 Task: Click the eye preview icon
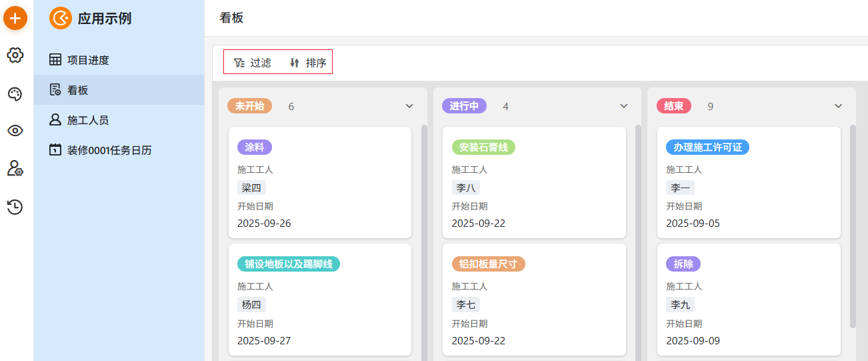point(15,131)
